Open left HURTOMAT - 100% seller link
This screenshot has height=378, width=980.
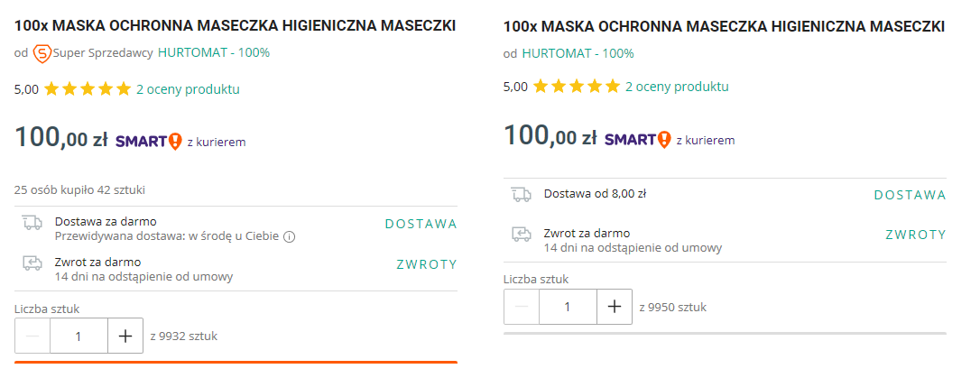tap(214, 53)
